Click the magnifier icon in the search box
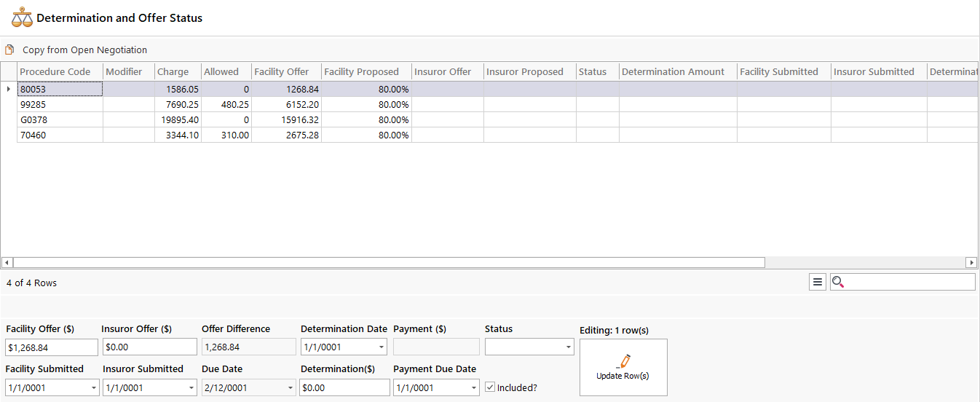 pos(838,283)
